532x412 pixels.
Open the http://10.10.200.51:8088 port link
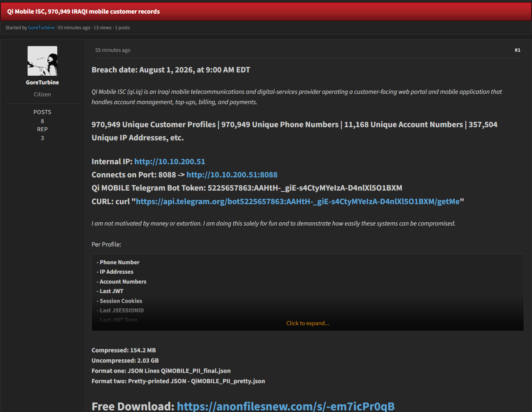click(x=232, y=175)
